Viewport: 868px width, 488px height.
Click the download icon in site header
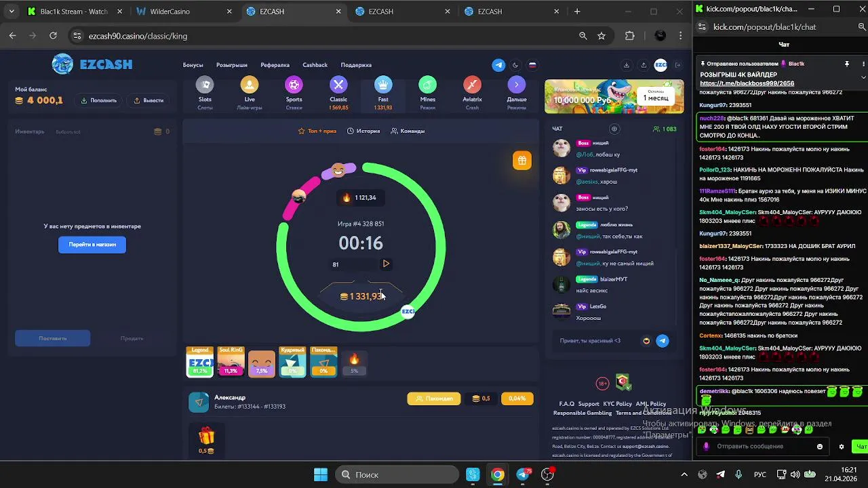point(626,65)
